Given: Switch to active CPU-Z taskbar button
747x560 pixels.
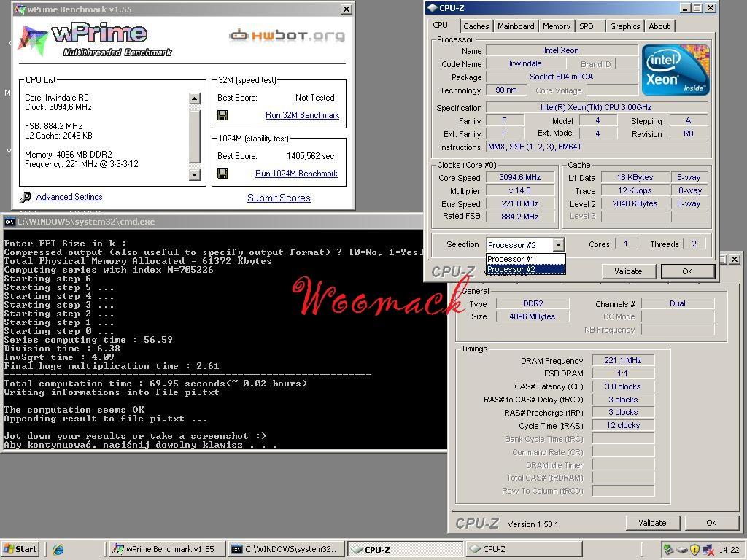Looking at the screenshot, I should 405,549.
